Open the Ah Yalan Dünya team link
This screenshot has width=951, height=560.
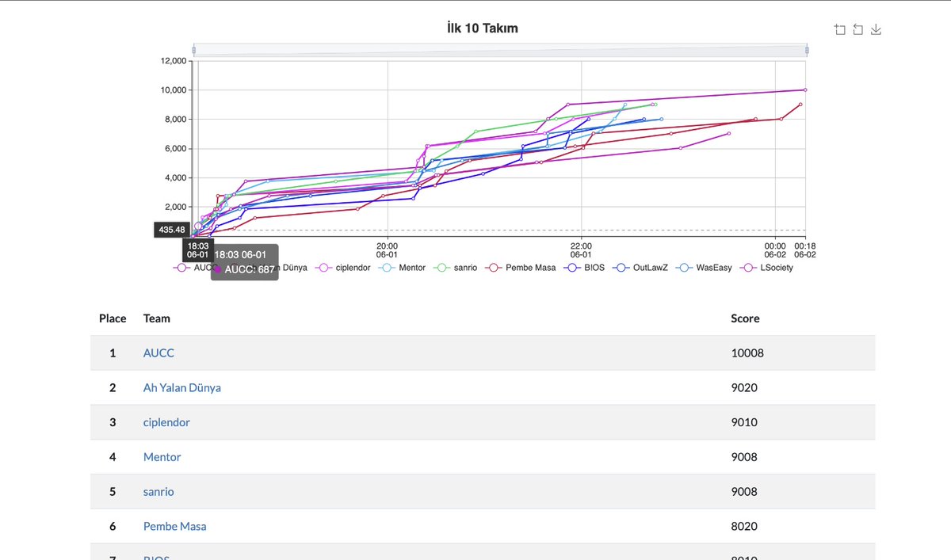click(x=182, y=388)
